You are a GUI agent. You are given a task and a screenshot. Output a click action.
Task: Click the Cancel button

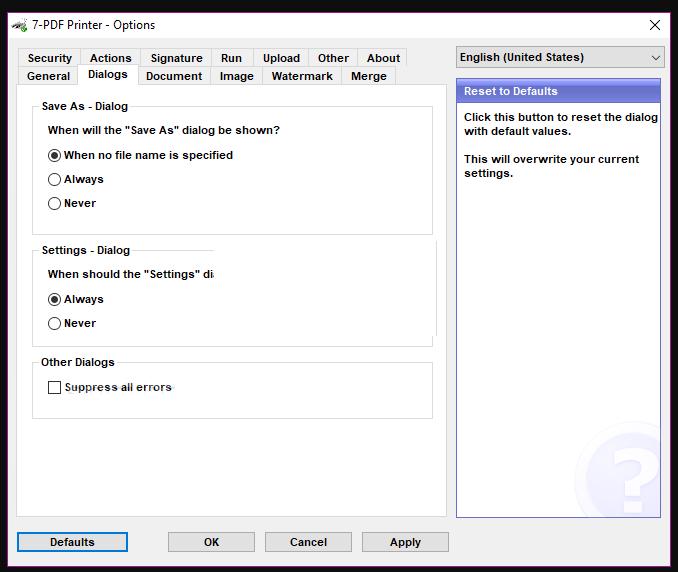[x=308, y=542]
